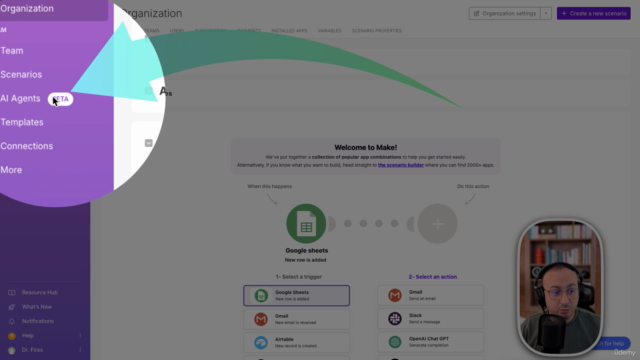Expand the Organization settings dropdown arrow
Screen dimensions: 640x360
pyautogui.click(x=546, y=13)
